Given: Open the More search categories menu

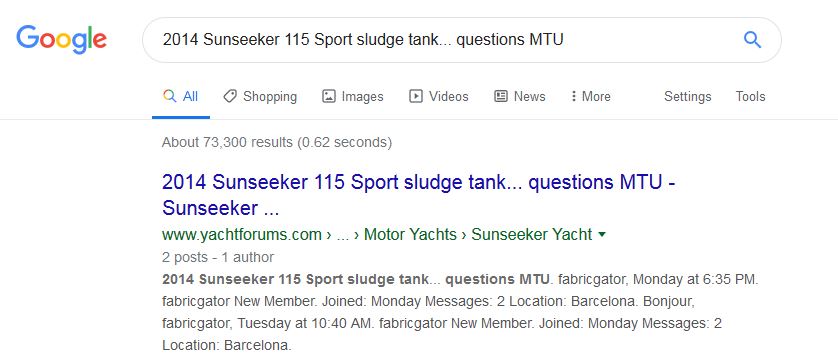Looking at the screenshot, I should pos(591,96).
